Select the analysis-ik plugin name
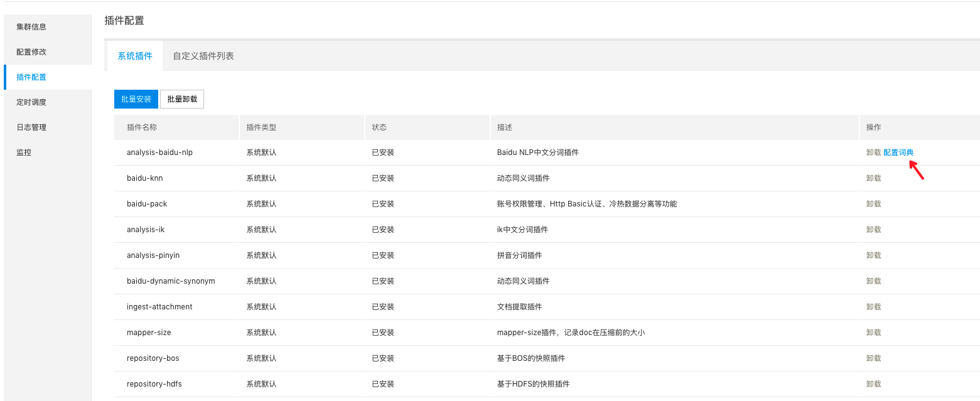The height and width of the screenshot is (401, 980). 146,230
